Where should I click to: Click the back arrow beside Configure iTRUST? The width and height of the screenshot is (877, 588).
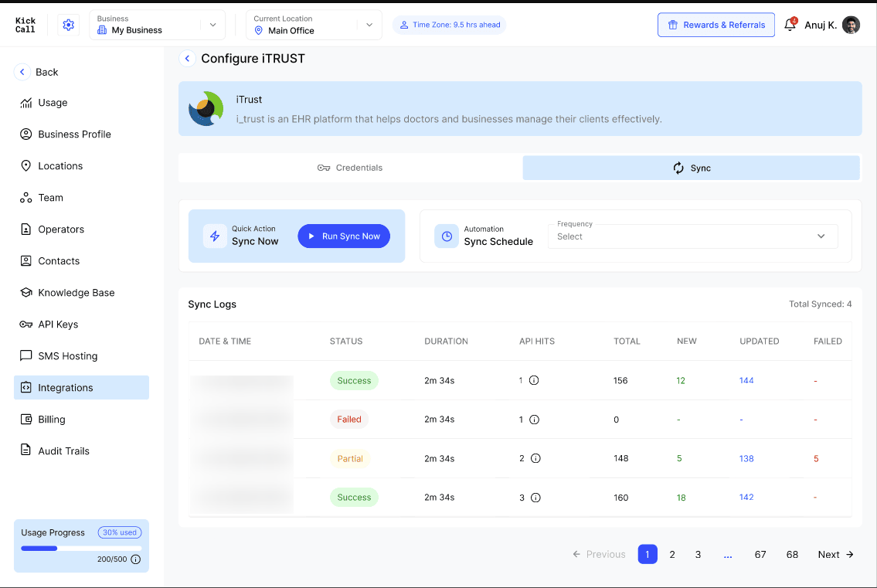click(x=187, y=58)
